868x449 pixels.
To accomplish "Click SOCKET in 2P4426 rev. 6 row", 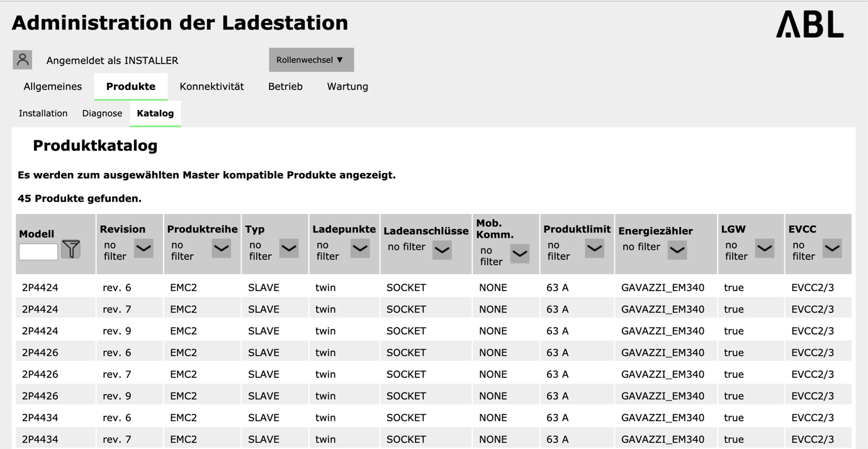I will [x=407, y=352].
